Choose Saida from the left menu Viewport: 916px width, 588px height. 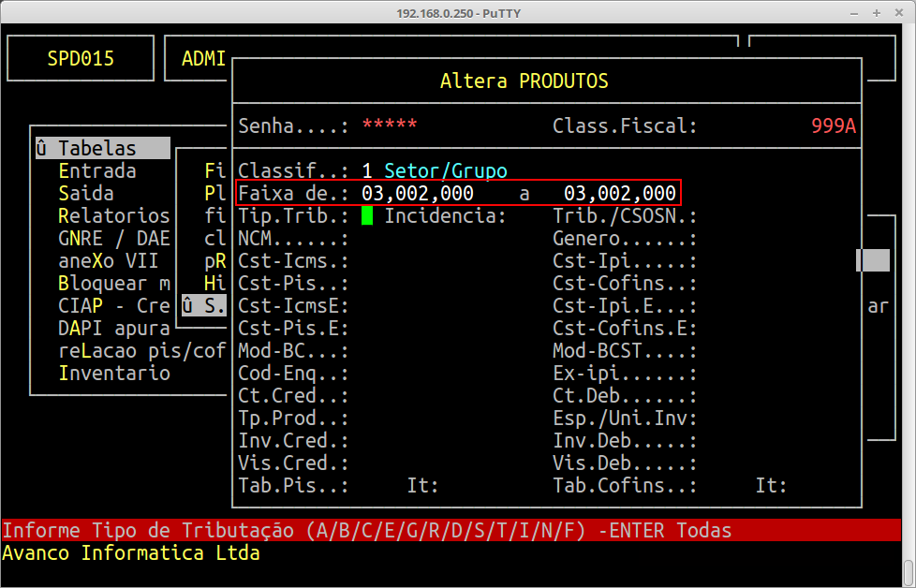pos(86,194)
